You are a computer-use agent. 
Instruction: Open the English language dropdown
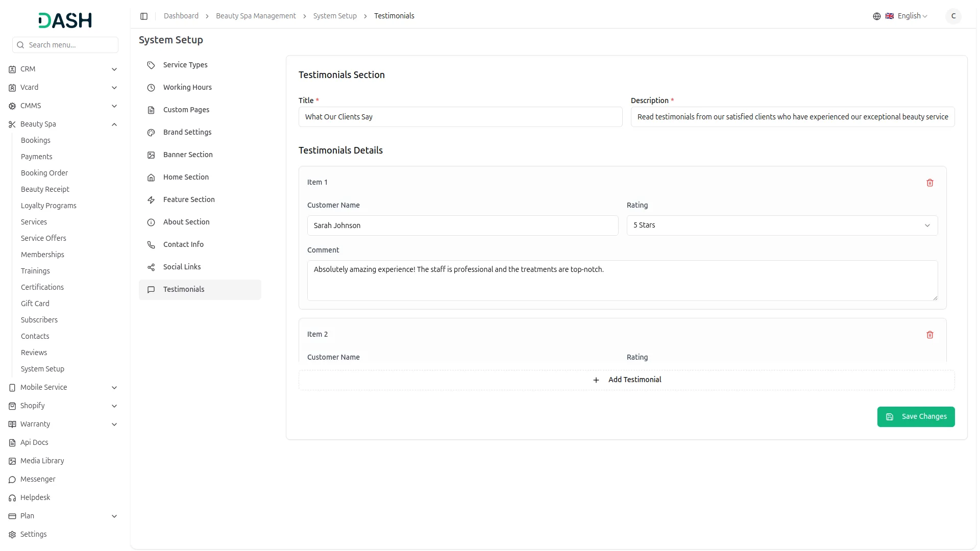tap(912, 16)
